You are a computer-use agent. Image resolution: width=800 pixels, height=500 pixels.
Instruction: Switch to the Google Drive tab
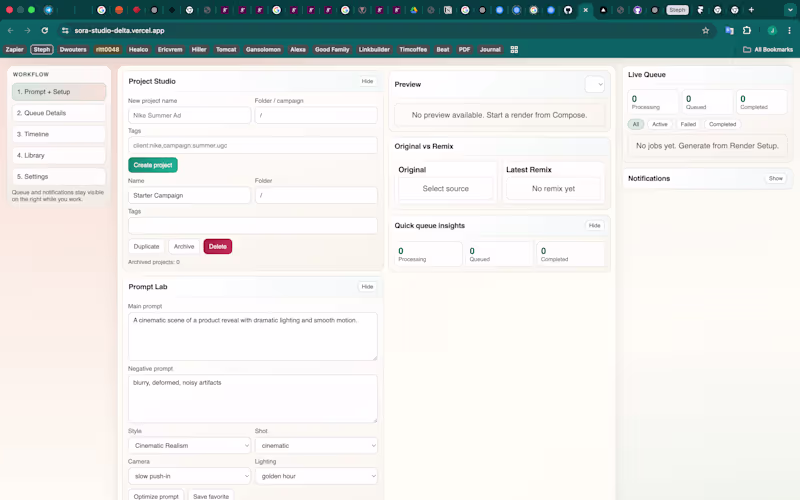point(414,10)
